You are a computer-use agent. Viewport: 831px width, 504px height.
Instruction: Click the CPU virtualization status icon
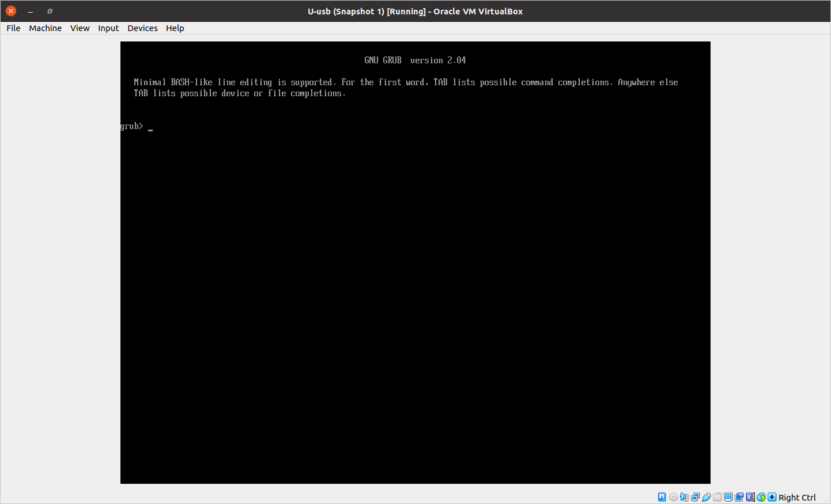click(750, 497)
